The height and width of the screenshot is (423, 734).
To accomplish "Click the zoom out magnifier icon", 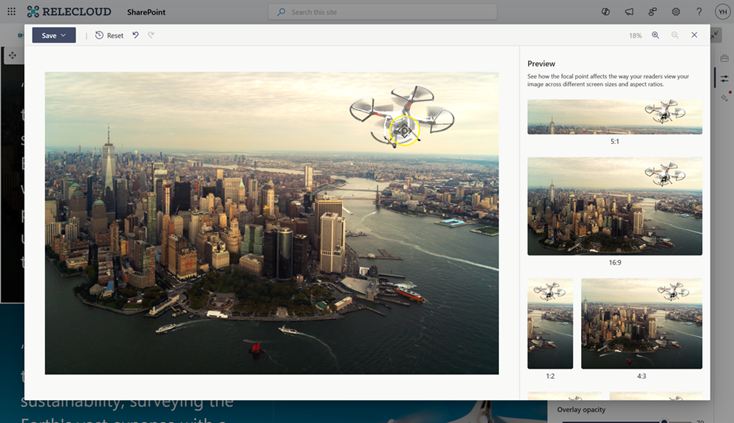I will (675, 35).
